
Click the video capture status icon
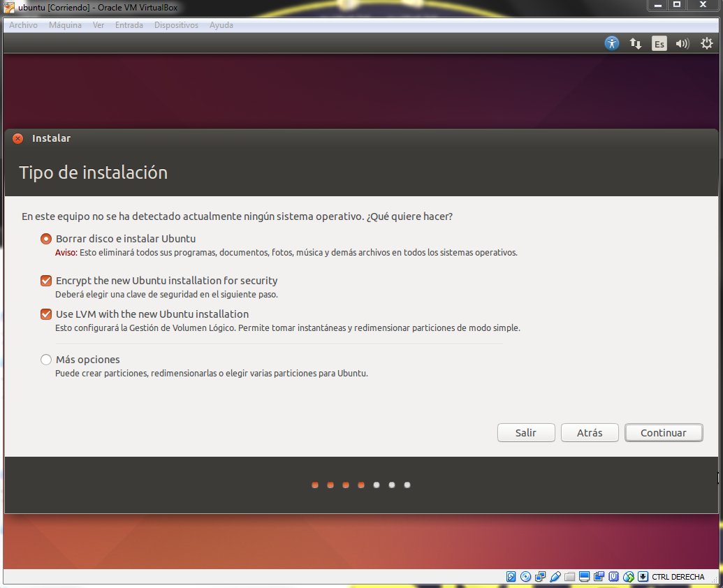(599, 577)
